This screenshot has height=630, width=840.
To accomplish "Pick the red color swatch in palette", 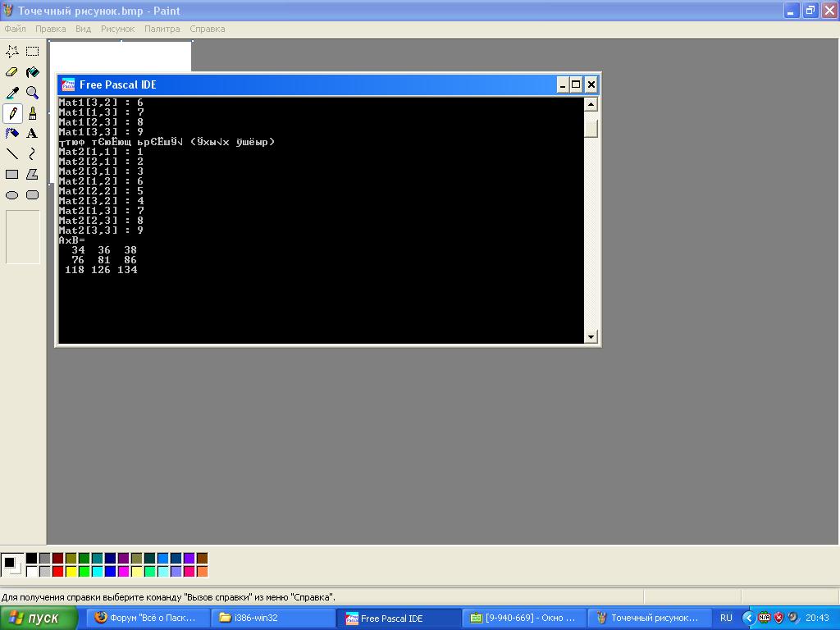I will tap(57, 571).
